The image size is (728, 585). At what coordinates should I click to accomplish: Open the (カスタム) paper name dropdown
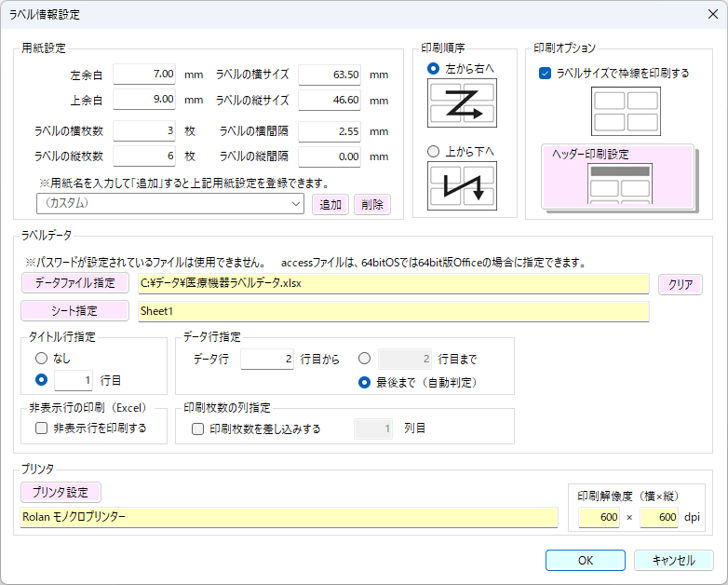tap(170, 203)
